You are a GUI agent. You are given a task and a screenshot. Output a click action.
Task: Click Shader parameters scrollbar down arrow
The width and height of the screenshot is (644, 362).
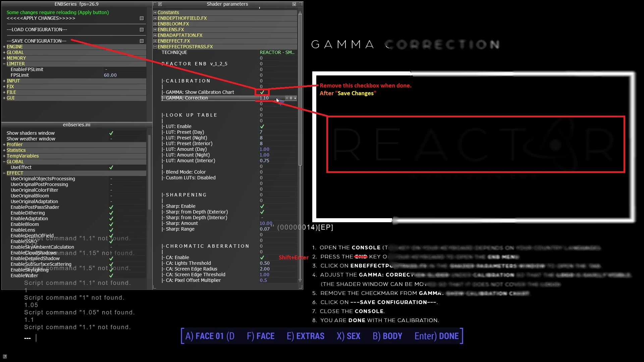(300, 281)
